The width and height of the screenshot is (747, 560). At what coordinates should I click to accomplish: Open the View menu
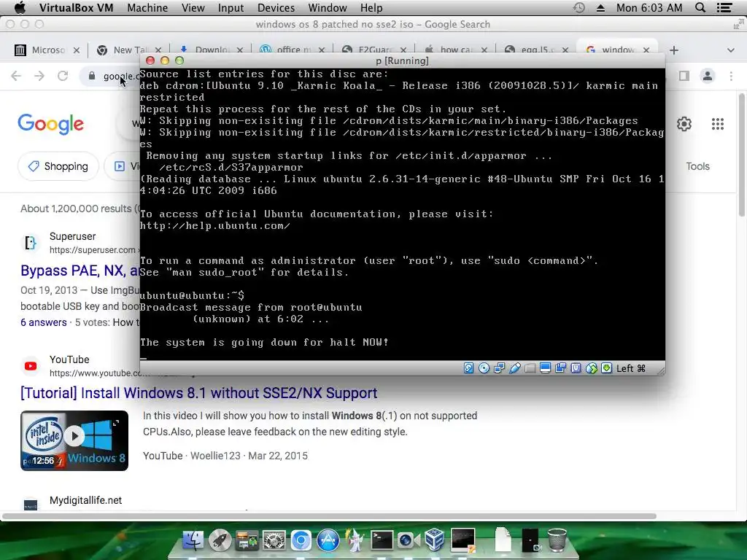(193, 7)
